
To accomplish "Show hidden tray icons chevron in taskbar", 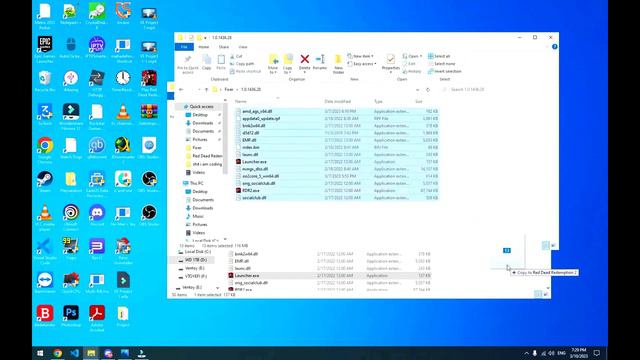I will (x=527, y=353).
